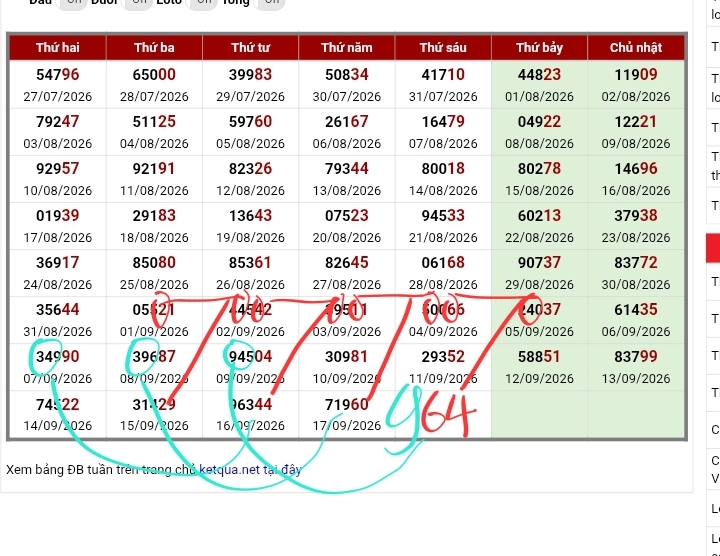Viewport: 720px width, 556px height.
Task: Click result 12221 dated 09/08/2026
Action: pos(636,132)
